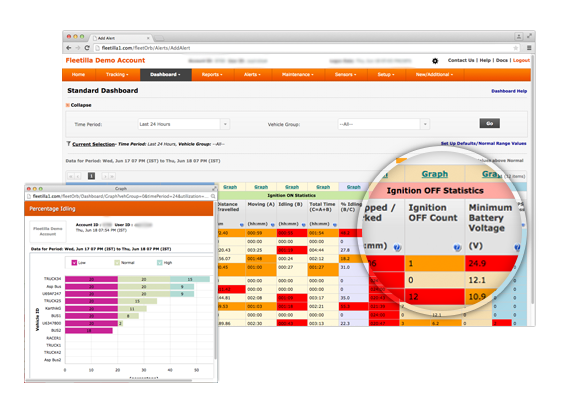Viewport: 564px width, 402px height.
Task: Open the New/Additional menu
Action: 435,74
